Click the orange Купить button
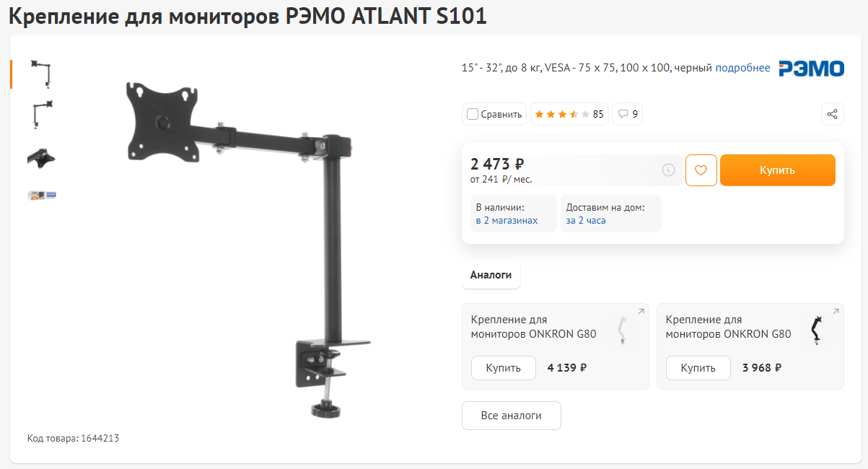868x469 pixels. [777, 170]
